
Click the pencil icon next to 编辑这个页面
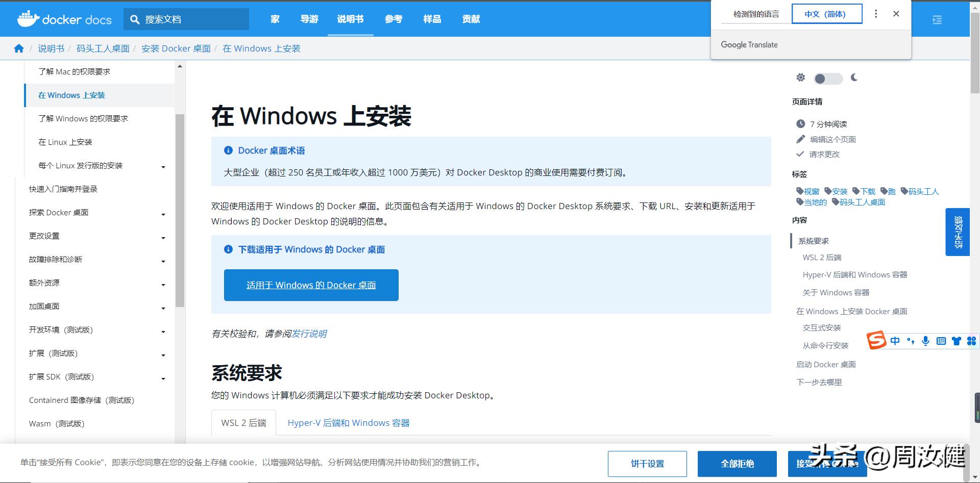[800, 139]
